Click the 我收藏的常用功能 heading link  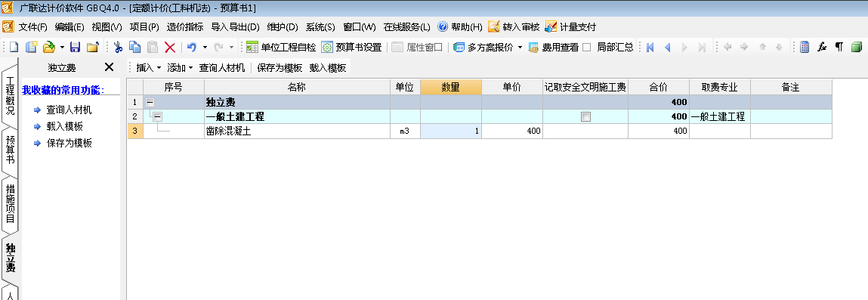[x=63, y=90]
